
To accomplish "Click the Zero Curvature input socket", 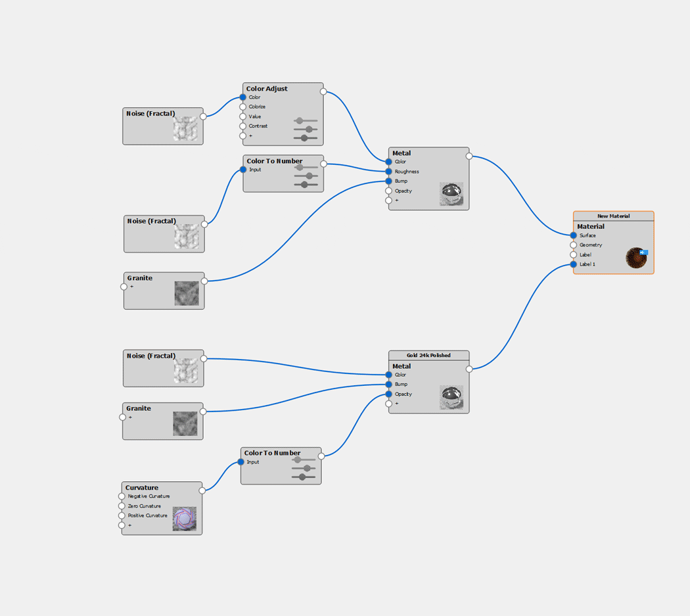I will tap(122, 506).
